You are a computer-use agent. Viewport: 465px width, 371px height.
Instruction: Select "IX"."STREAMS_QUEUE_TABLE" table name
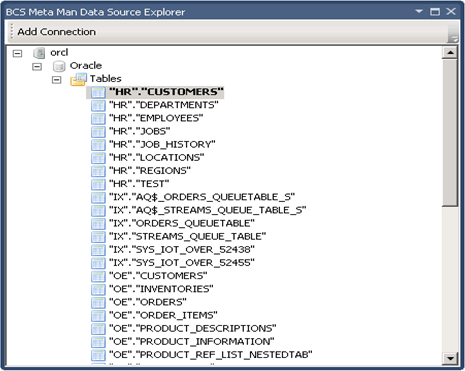coord(187,236)
